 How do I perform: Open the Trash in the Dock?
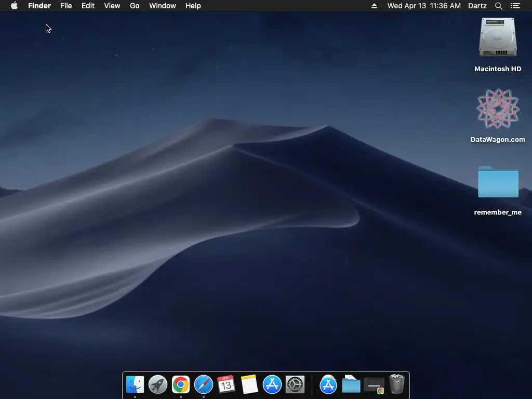coord(396,384)
